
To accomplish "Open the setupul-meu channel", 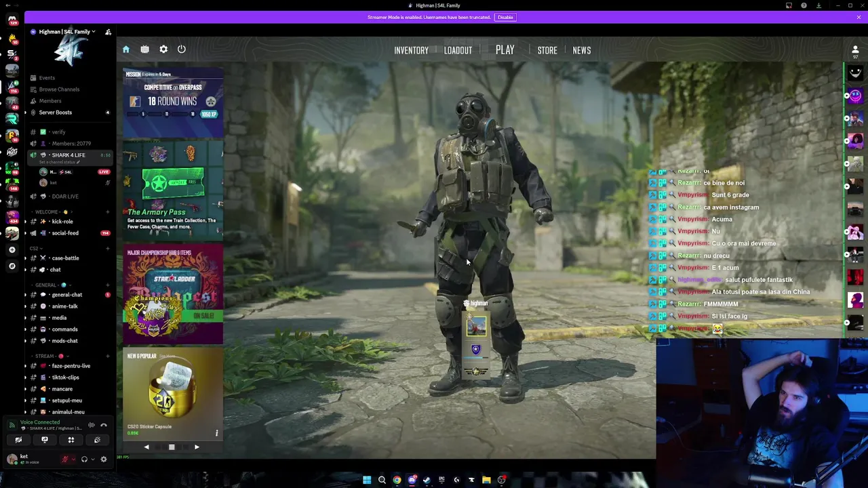I will 66,401.
